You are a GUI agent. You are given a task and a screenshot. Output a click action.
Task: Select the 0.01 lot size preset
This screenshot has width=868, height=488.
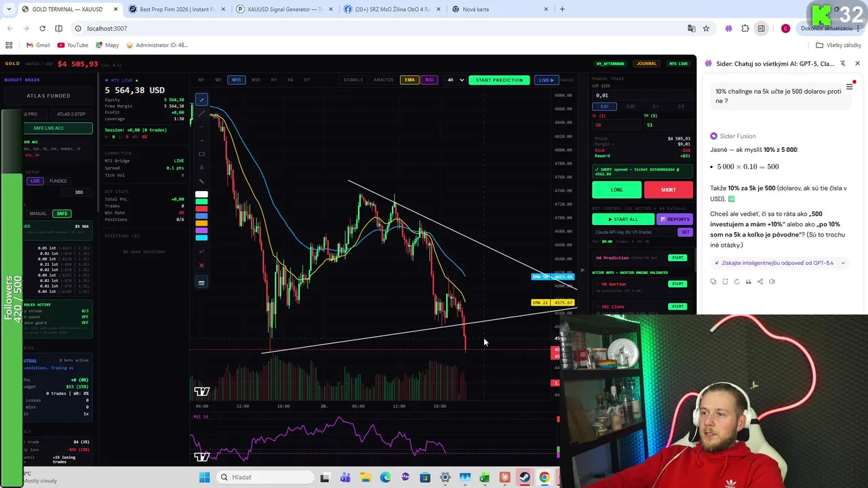click(604, 106)
